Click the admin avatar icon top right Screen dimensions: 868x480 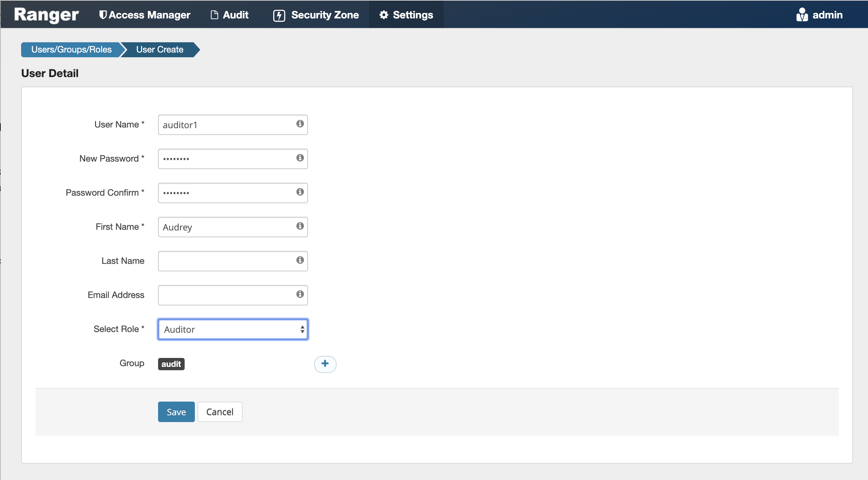pyautogui.click(x=802, y=14)
